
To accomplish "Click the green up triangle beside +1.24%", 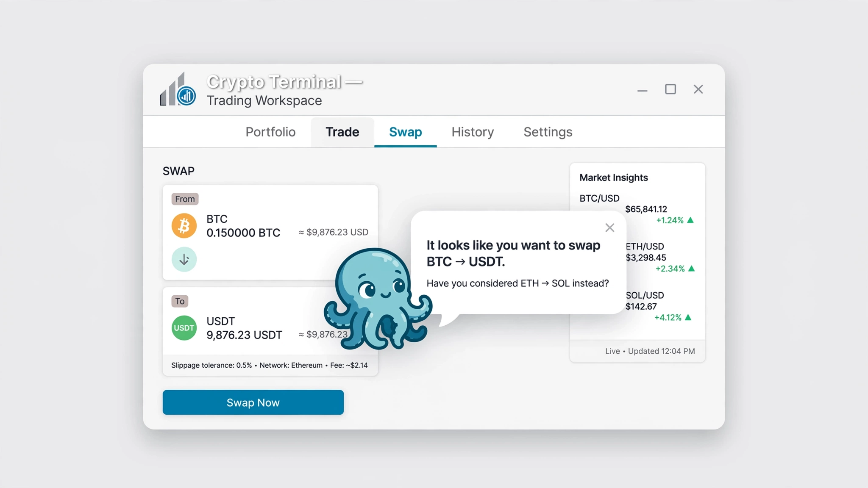I will (690, 220).
